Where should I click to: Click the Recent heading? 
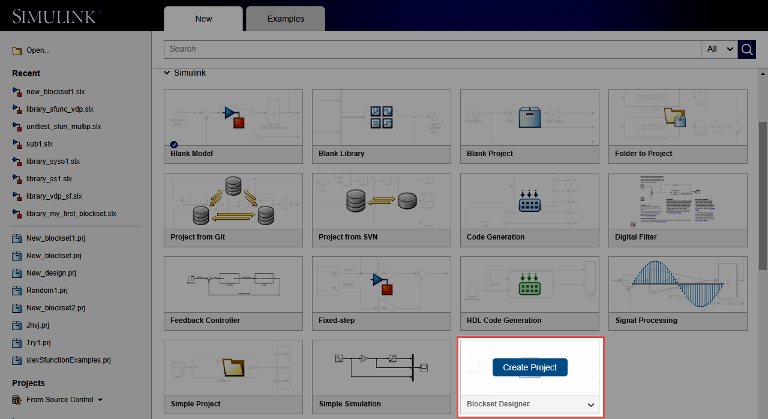point(26,73)
